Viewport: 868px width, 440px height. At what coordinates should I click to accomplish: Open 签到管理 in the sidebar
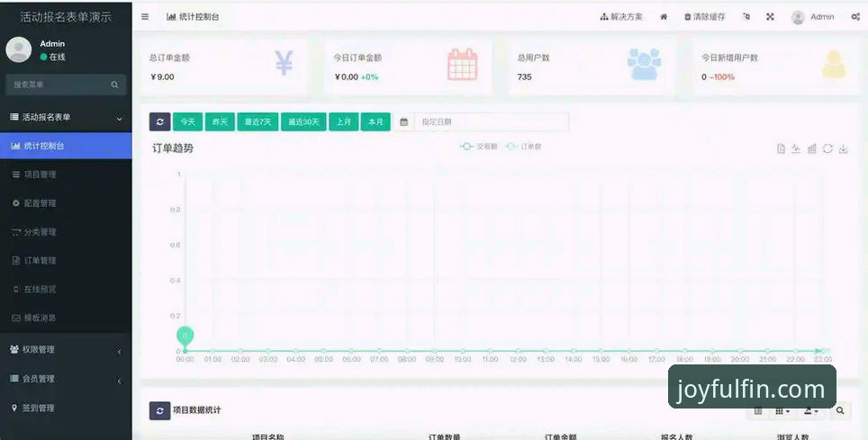pyautogui.click(x=66, y=409)
